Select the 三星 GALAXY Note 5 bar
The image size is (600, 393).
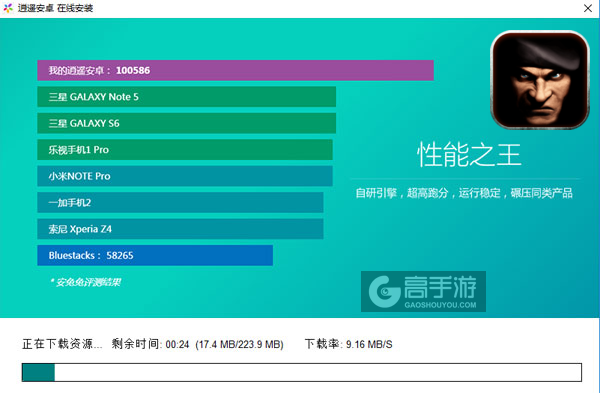[186, 97]
